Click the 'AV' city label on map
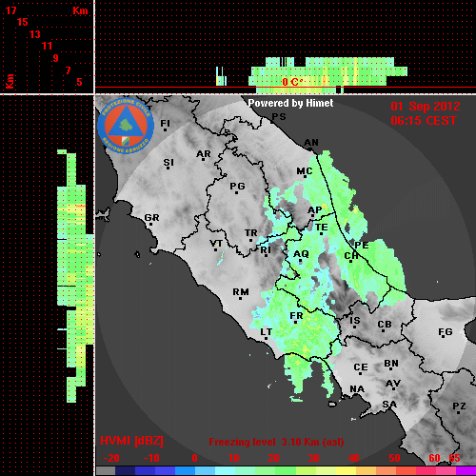This screenshot has height=476, width=476. tap(393, 384)
